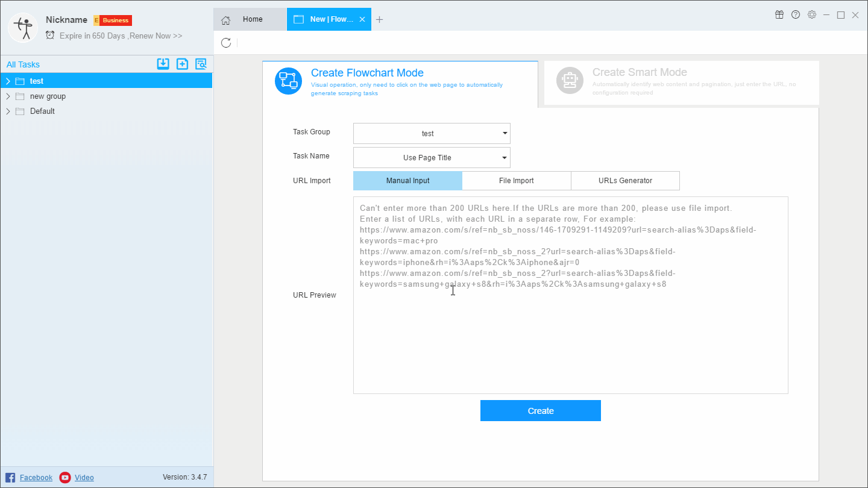
Task: Switch to Create Smart Mode
Action: (x=681, y=83)
